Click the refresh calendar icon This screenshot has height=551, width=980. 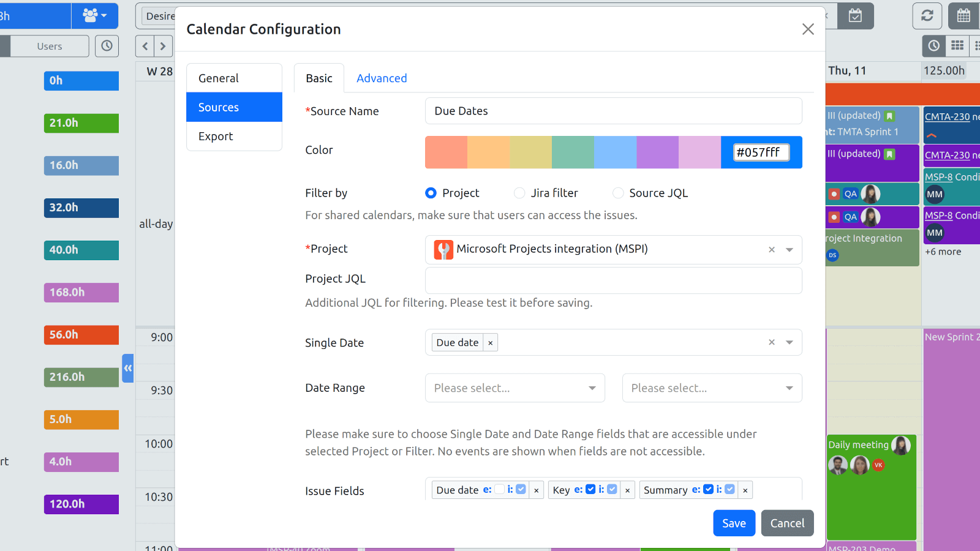click(x=927, y=16)
